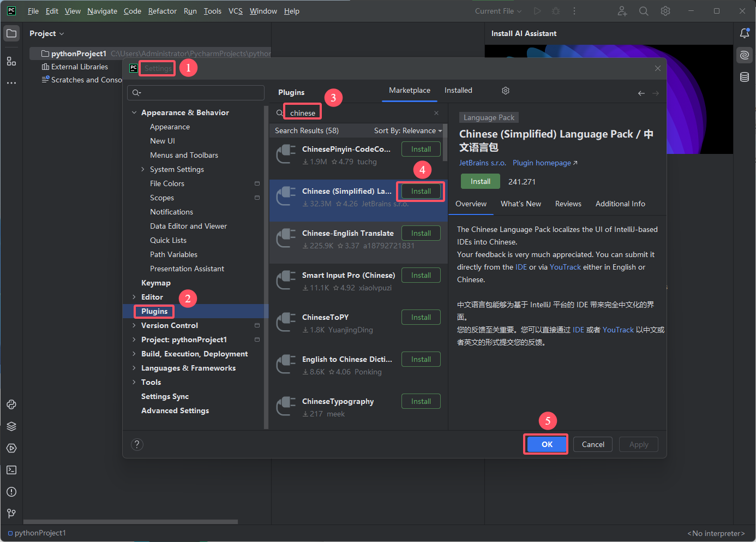Open the YouTrack link in English description
This screenshot has height=542, width=756.
click(x=565, y=267)
